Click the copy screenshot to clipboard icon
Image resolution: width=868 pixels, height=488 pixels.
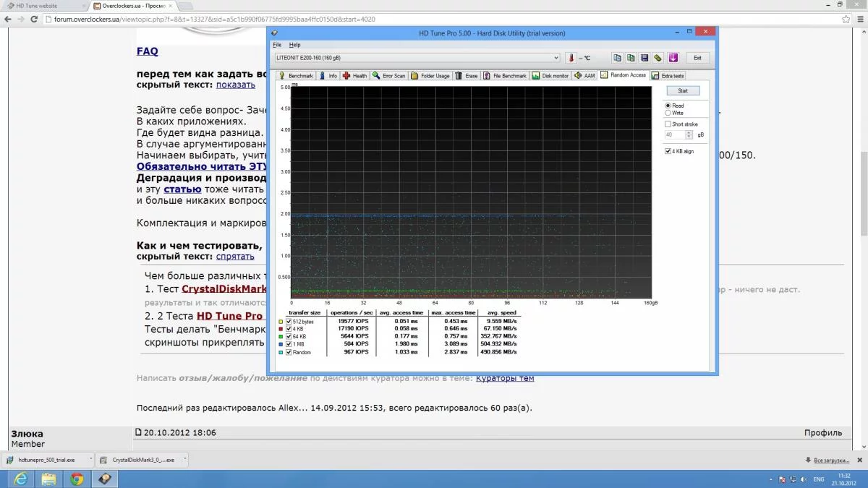point(631,58)
